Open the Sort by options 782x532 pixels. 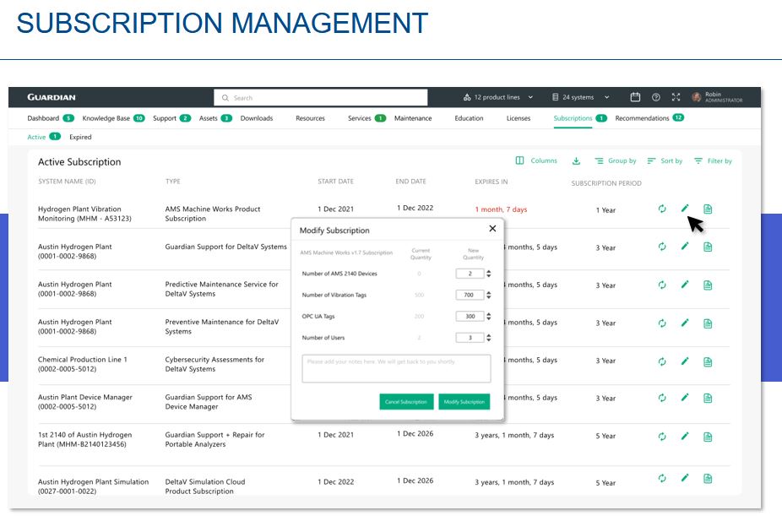pos(665,160)
